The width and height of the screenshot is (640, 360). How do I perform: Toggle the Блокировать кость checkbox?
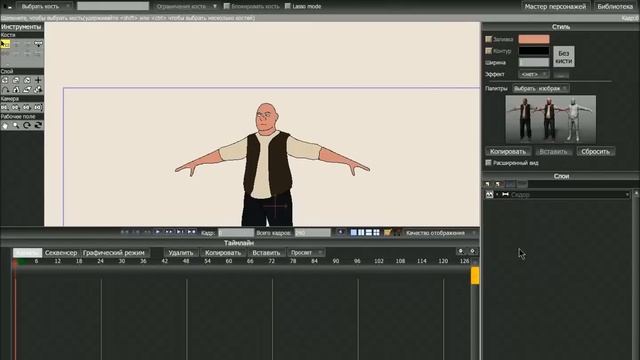point(227,6)
